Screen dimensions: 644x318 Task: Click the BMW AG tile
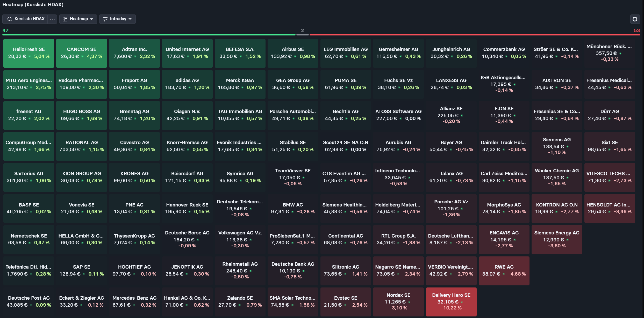[x=293, y=209]
